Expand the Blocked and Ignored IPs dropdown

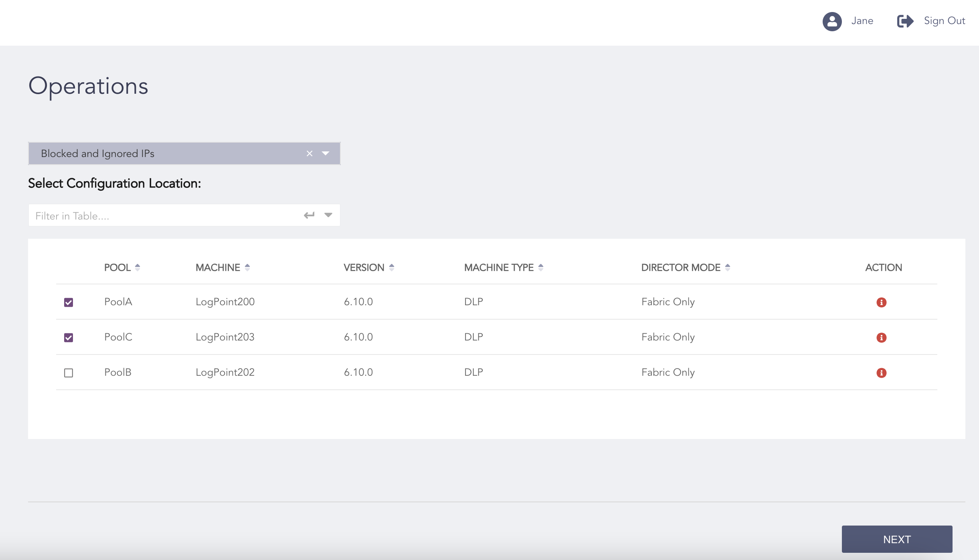point(326,153)
